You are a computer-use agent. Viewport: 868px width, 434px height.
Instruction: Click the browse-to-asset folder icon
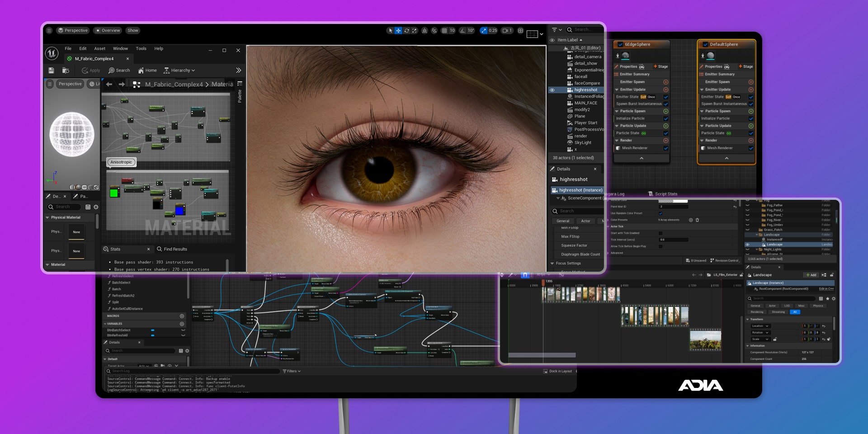[x=66, y=71]
